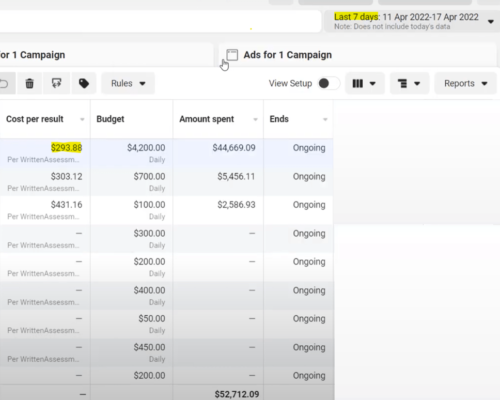Click the export/share icon next to trash
Screen dimensions: 500x400
point(57,83)
